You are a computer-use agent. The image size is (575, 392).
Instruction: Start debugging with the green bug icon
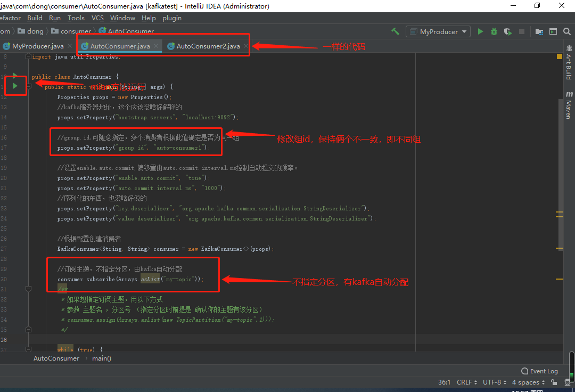tap(494, 31)
